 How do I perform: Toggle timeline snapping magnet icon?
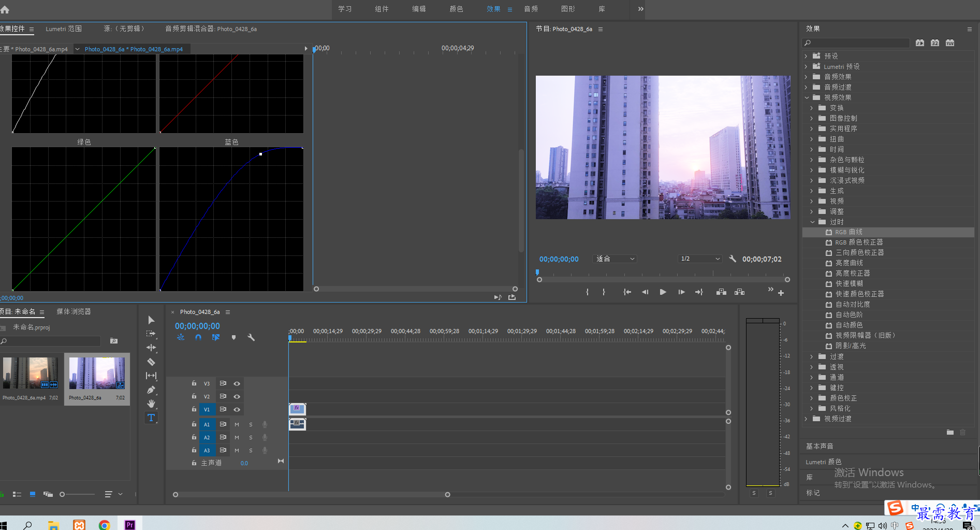(x=198, y=337)
